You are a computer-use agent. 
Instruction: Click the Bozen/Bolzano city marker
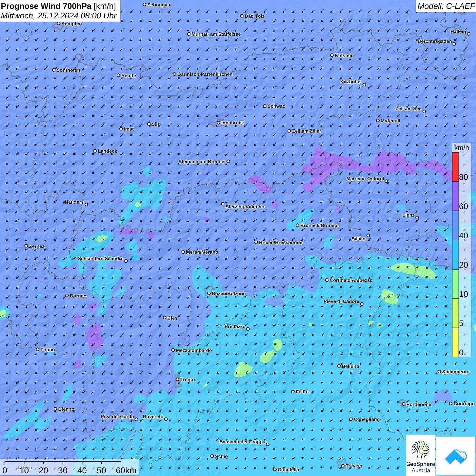pyautogui.click(x=209, y=293)
